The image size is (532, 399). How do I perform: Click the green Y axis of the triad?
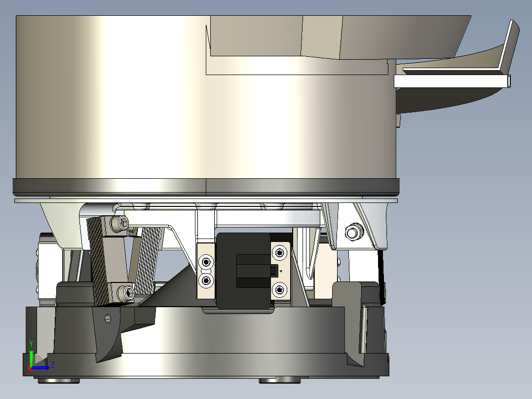(x=31, y=358)
